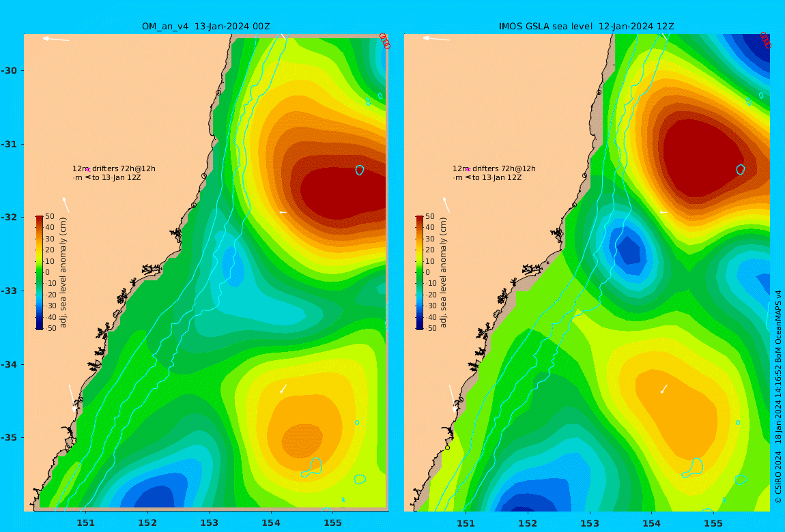Click 'to 13 Jan 12Z' in the IMOS GSLA map

(497, 177)
